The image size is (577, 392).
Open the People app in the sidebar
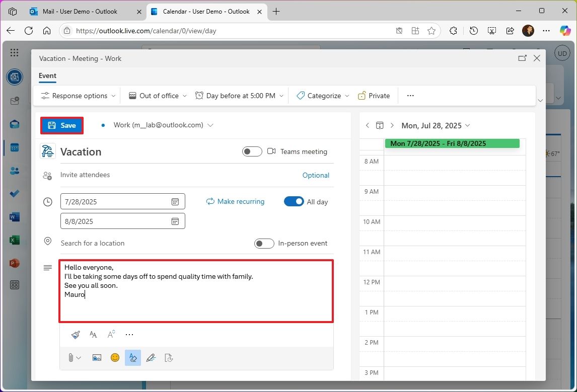(14, 170)
